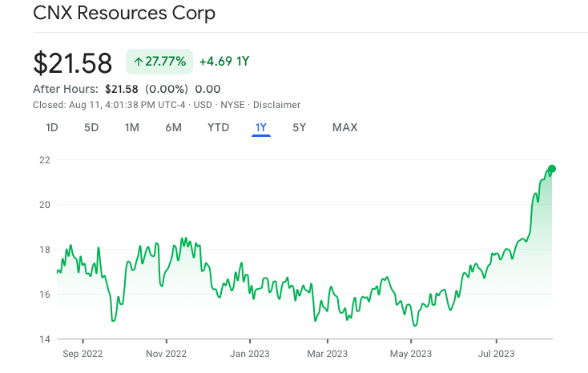Click the $21.58 main price
This screenshot has height=373, width=588.
tap(73, 63)
